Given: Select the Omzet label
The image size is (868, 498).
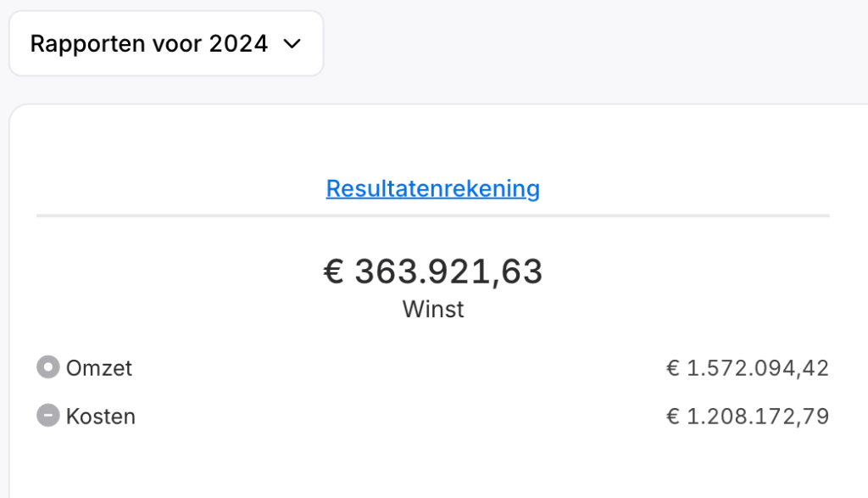Looking at the screenshot, I should click(99, 368).
